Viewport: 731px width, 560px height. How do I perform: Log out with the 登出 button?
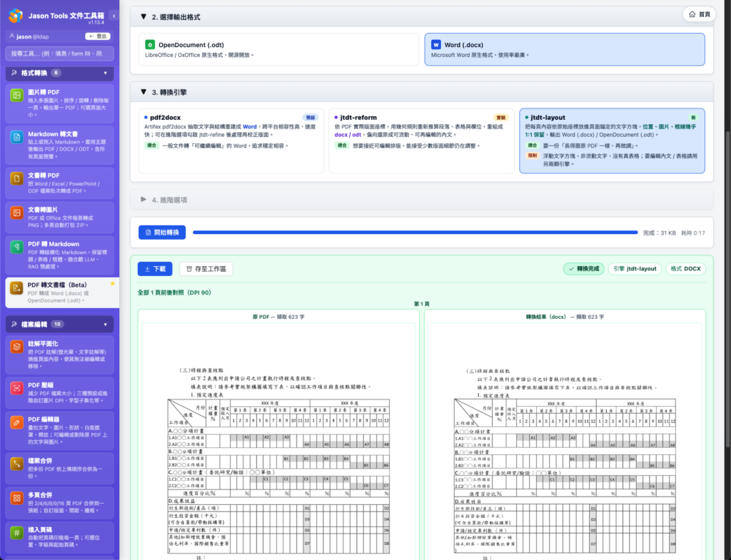[x=98, y=36]
